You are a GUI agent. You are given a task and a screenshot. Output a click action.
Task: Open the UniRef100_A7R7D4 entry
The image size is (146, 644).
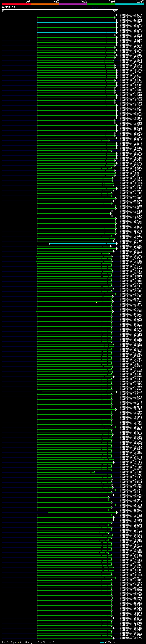(131, 103)
